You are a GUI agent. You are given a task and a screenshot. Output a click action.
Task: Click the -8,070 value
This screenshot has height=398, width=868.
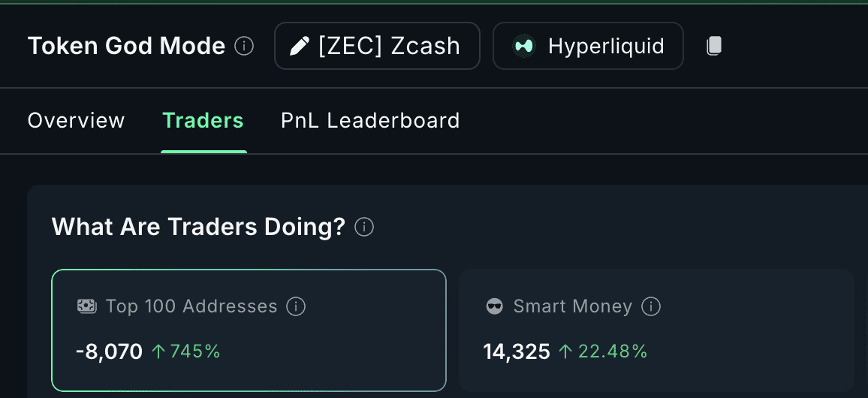click(109, 351)
